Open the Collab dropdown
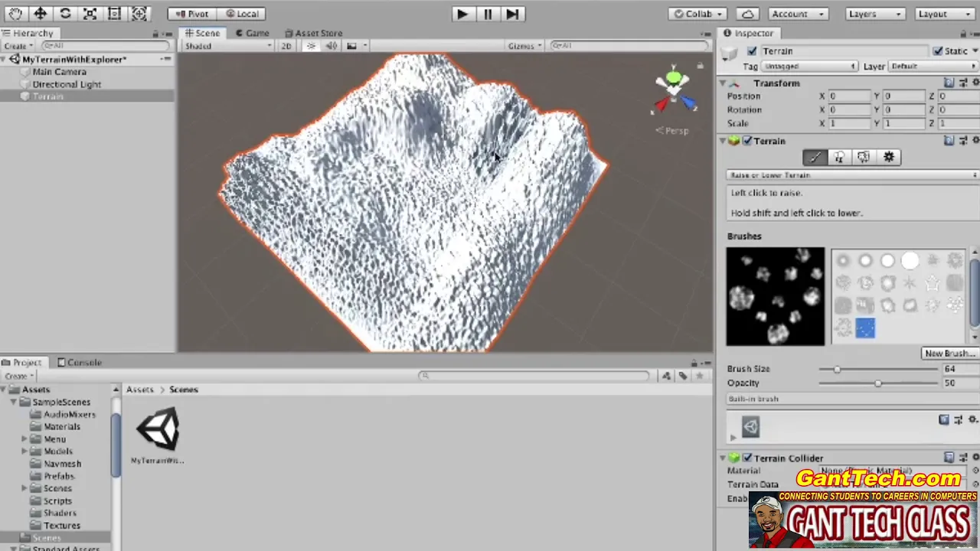Image resolution: width=980 pixels, height=551 pixels. pyautogui.click(x=698, y=14)
